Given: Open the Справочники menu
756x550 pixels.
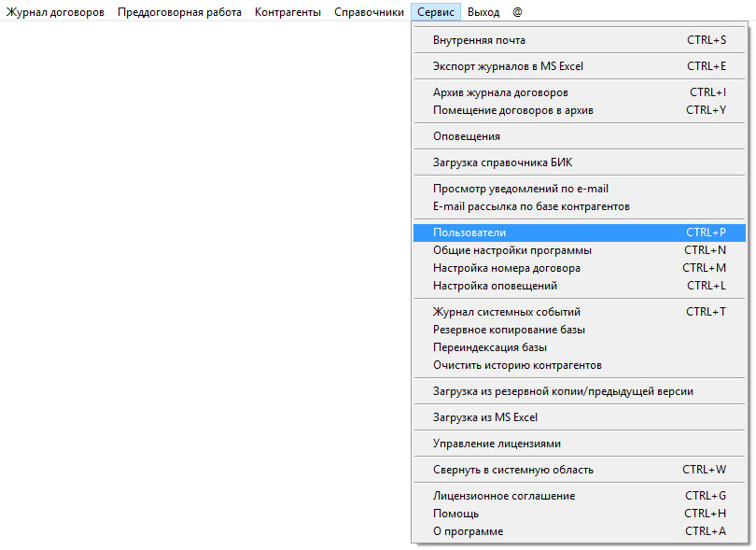Looking at the screenshot, I should click(369, 12).
